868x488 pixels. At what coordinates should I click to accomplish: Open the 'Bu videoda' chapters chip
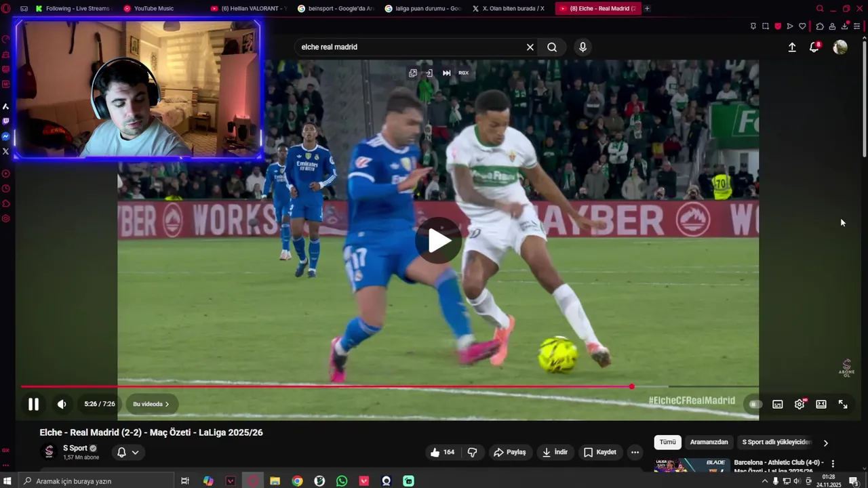click(x=151, y=405)
